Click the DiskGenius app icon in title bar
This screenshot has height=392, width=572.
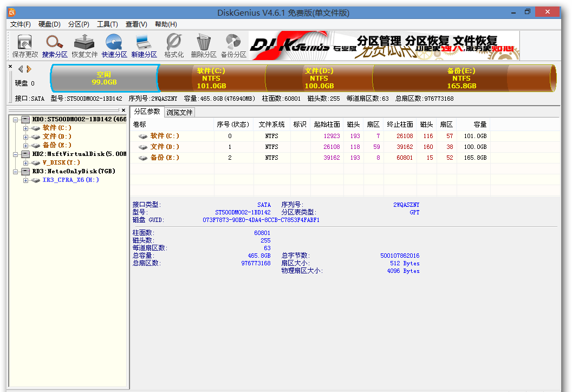tap(12, 13)
